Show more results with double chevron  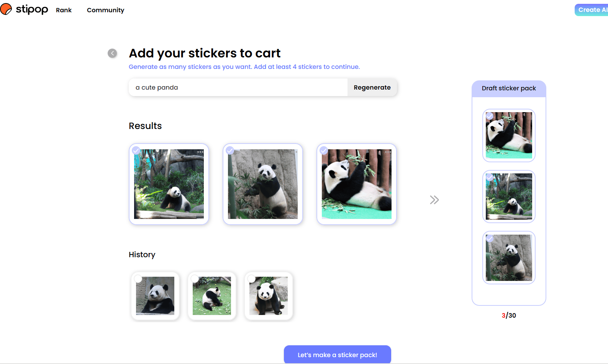(x=434, y=200)
